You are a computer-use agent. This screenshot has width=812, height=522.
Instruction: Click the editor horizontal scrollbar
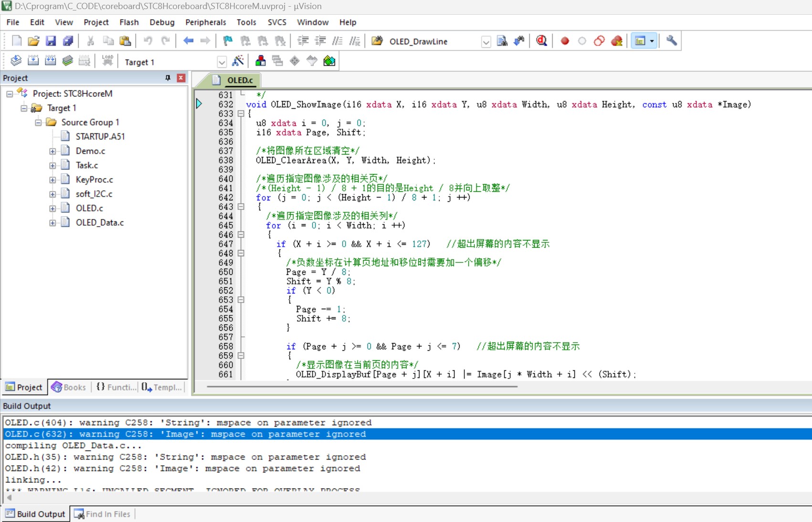pyautogui.click(x=363, y=386)
